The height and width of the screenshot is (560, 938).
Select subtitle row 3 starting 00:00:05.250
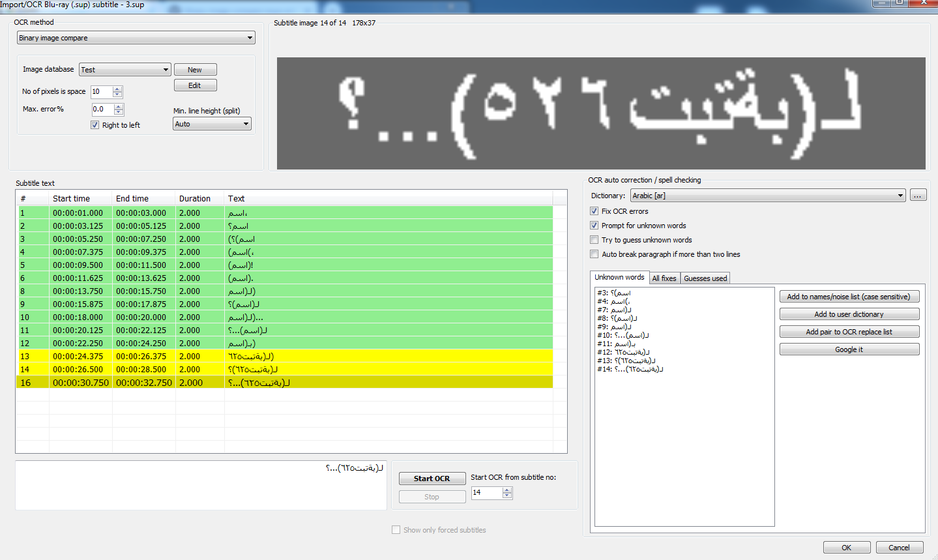coord(284,239)
